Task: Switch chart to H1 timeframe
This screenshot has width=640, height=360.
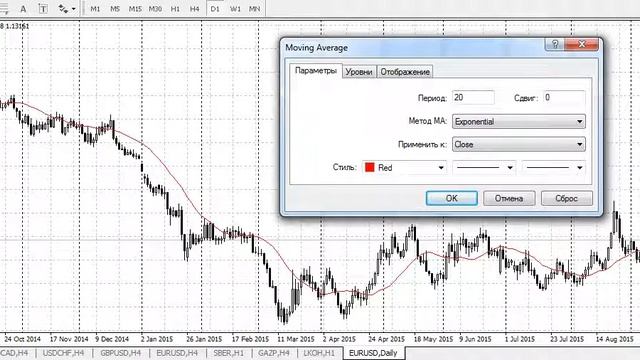Action: [175, 9]
